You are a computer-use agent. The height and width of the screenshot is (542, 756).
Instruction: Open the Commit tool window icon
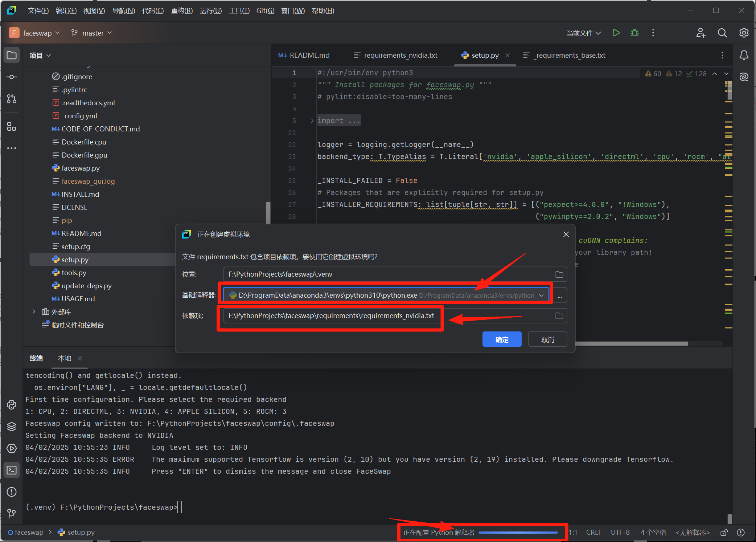pyautogui.click(x=12, y=77)
